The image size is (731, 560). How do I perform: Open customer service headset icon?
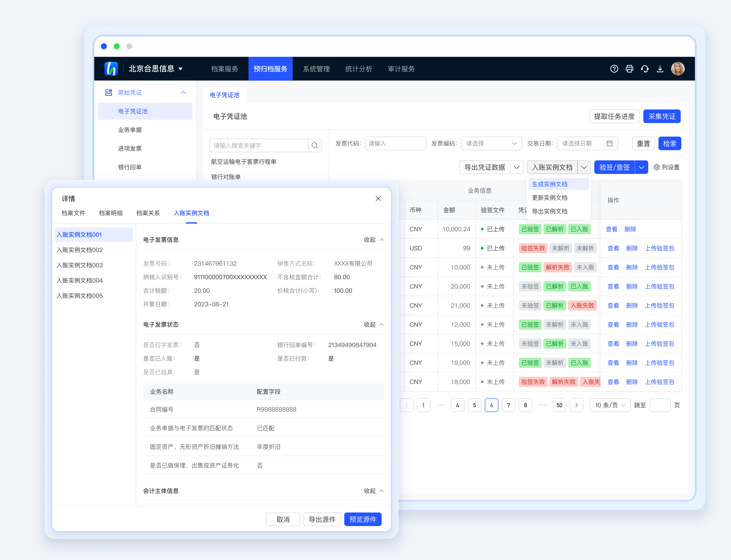645,69
